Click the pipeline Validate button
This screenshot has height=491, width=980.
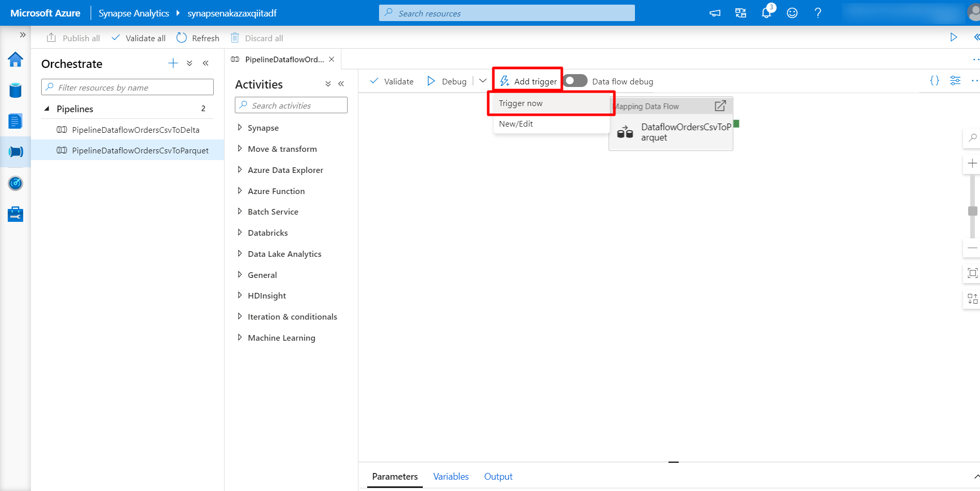(392, 81)
